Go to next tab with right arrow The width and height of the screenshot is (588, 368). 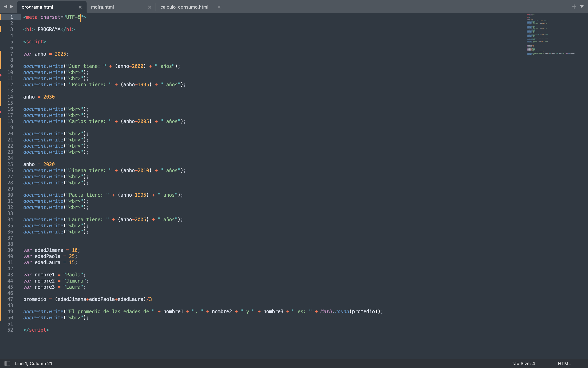[x=11, y=7]
